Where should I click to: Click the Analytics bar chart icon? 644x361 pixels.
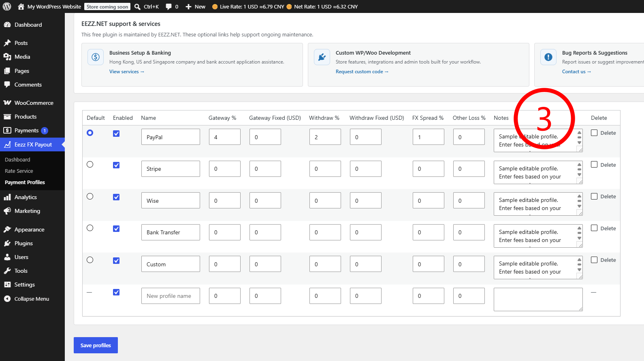[7, 197]
